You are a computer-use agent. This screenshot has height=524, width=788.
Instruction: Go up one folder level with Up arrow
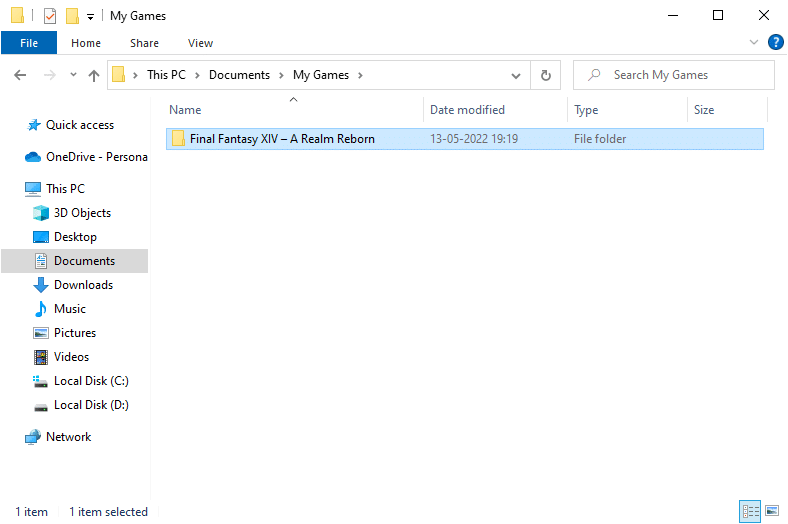(94, 75)
